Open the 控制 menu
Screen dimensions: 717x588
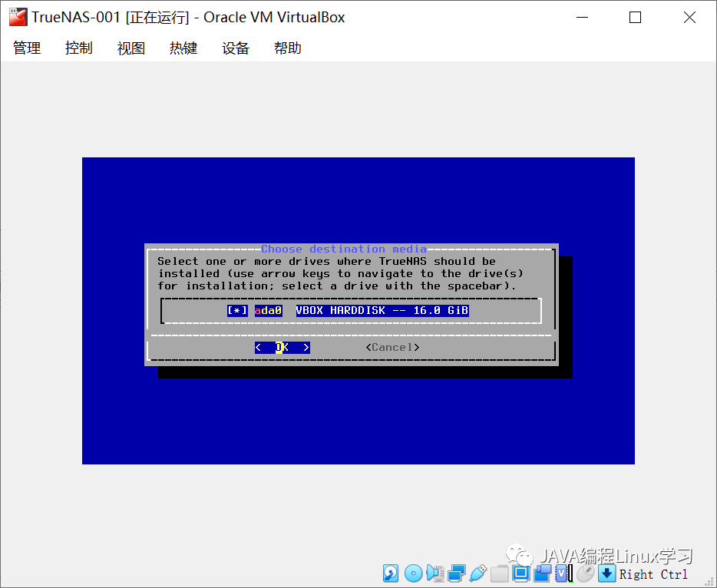pos(79,48)
